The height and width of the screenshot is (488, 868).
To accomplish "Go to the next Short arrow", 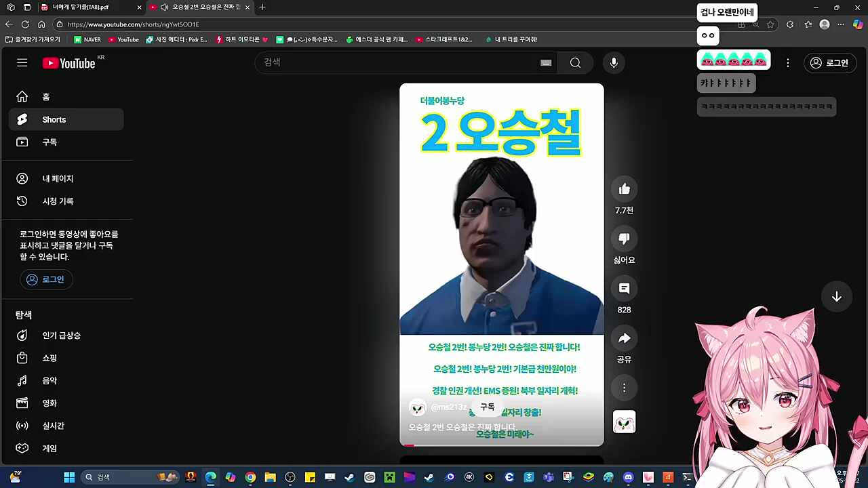I will [x=837, y=297].
